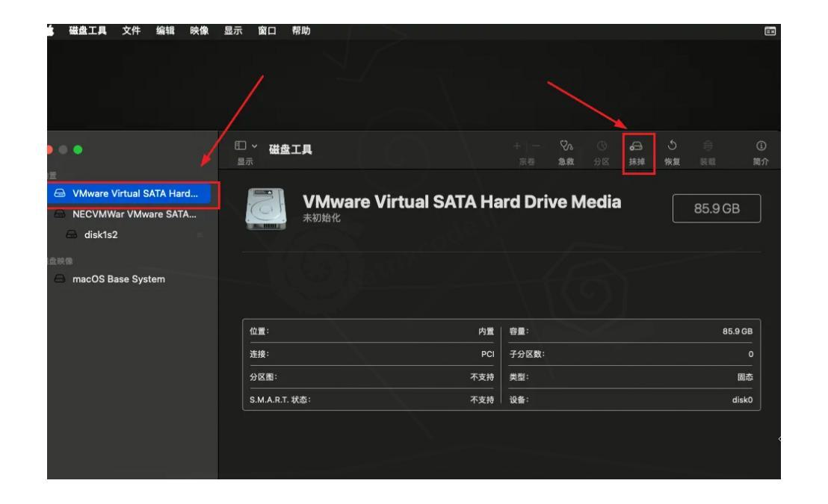The width and height of the screenshot is (828, 504).
Task: Click the S.M.A.R.T. 状态 label
Action: tap(280, 399)
